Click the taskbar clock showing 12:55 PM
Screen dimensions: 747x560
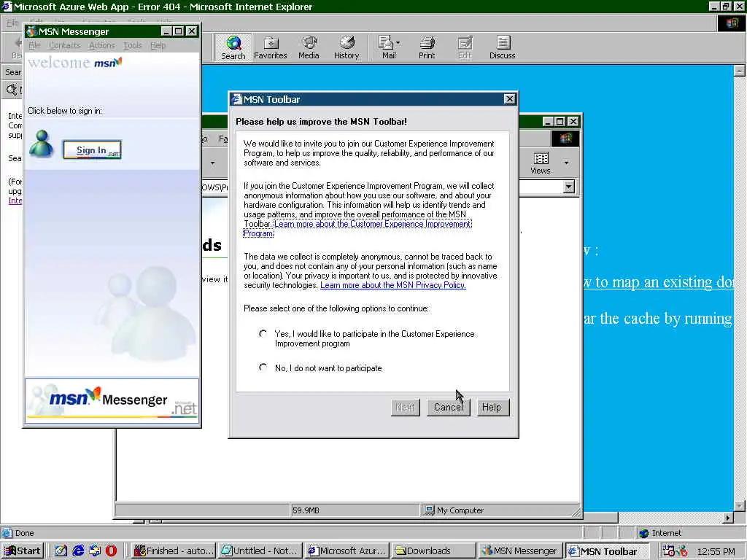click(716, 551)
